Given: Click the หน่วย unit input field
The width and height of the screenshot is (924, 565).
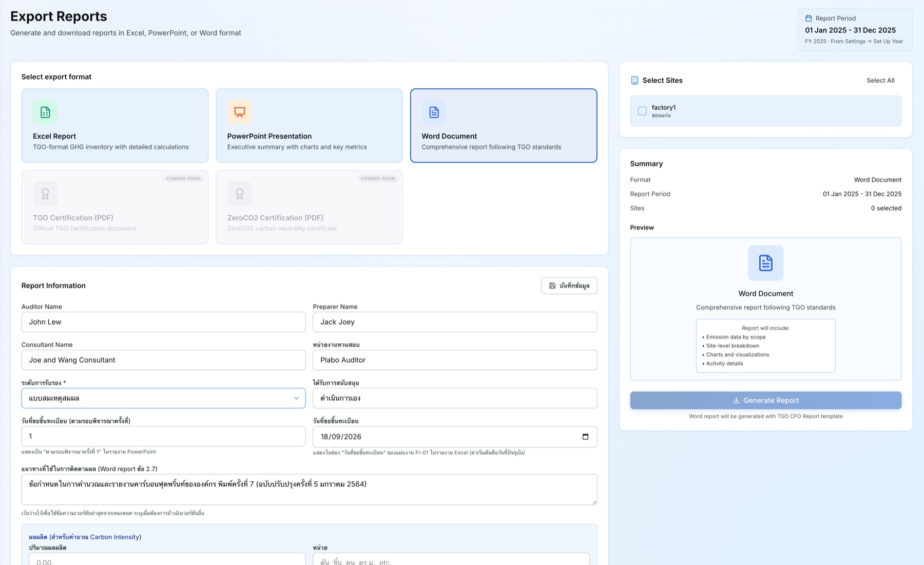Looking at the screenshot, I should [451, 559].
